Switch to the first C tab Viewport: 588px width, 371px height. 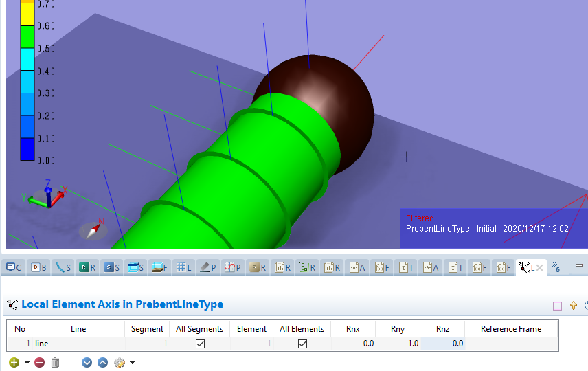[x=14, y=267]
